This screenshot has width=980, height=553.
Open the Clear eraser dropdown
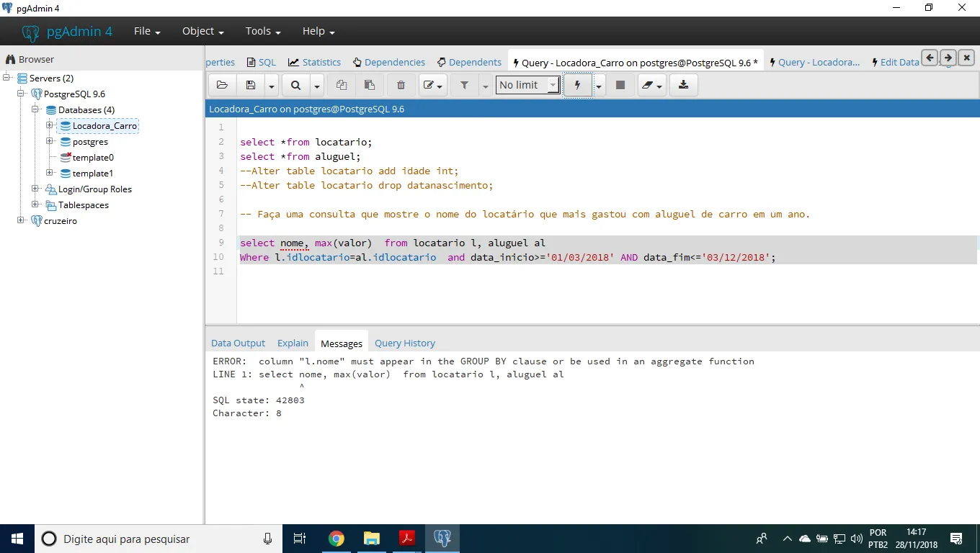click(x=651, y=85)
